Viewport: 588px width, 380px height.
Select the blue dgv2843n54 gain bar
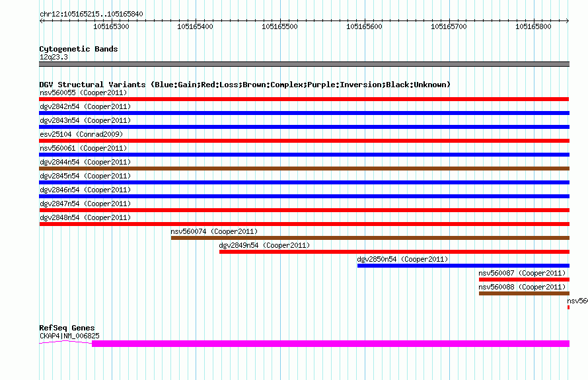(x=304, y=127)
